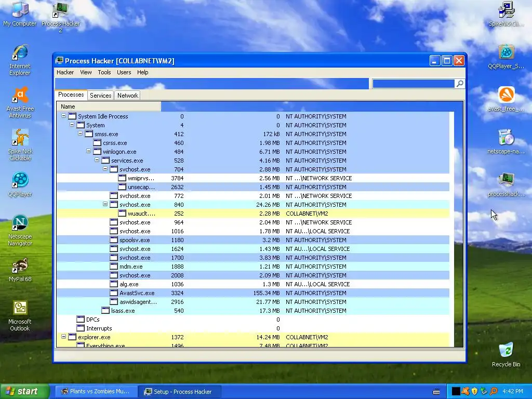Open the Help menu
Image resolution: width=532 pixels, height=399 pixels.
coord(143,72)
